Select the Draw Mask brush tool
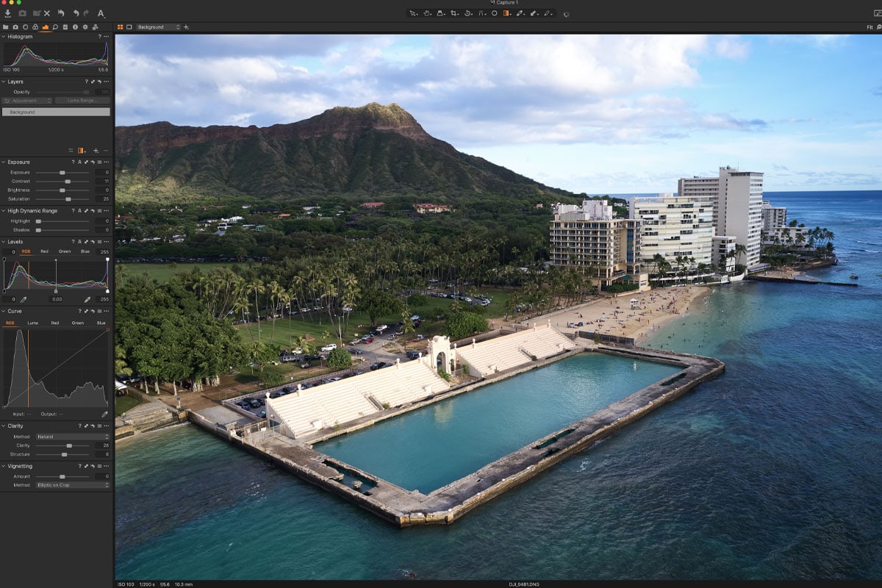882x588 pixels. 520,13
